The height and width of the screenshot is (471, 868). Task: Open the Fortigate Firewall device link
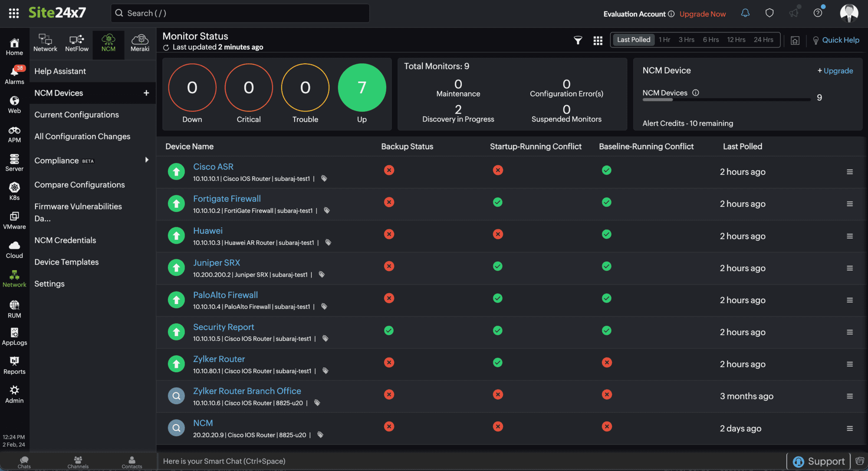pyautogui.click(x=227, y=199)
